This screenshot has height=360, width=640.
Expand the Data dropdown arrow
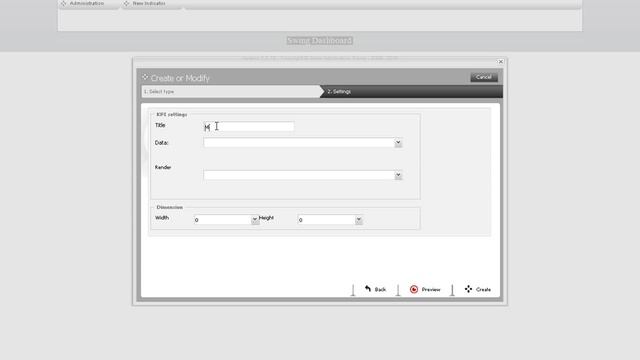click(x=398, y=143)
